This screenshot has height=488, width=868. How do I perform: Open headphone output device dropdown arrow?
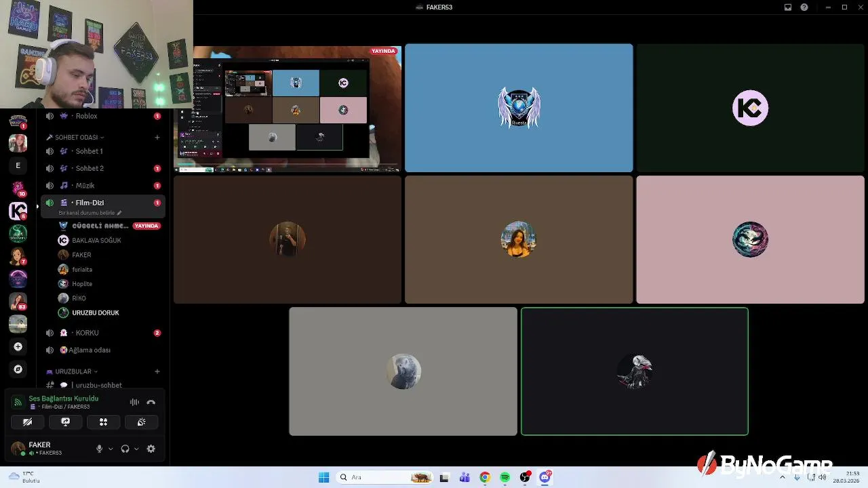click(x=136, y=449)
